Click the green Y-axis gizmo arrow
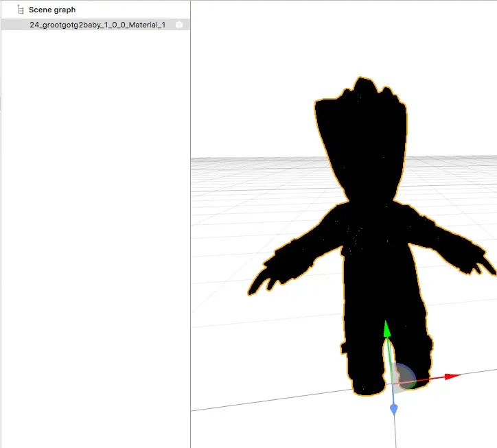 (x=386, y=329)
